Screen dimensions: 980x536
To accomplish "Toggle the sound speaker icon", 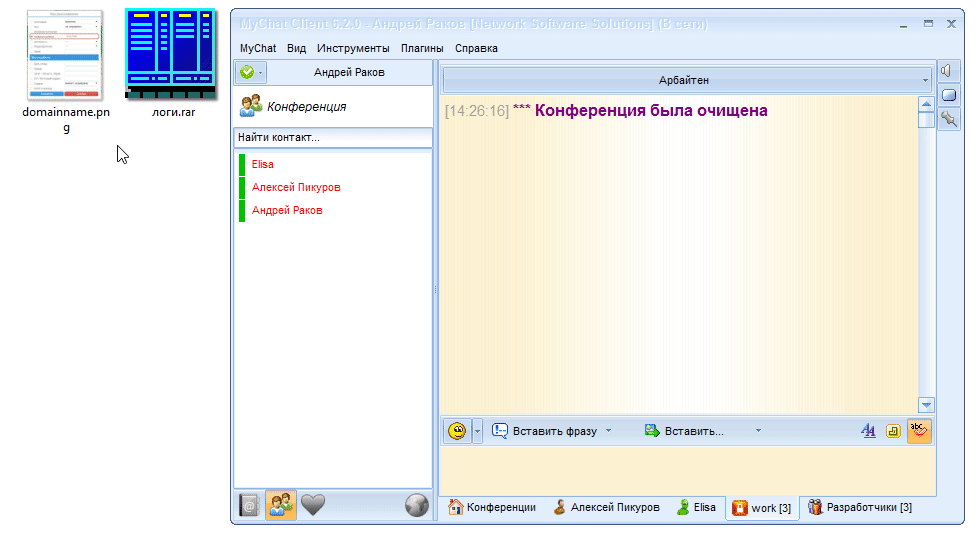I will [947, 71].
